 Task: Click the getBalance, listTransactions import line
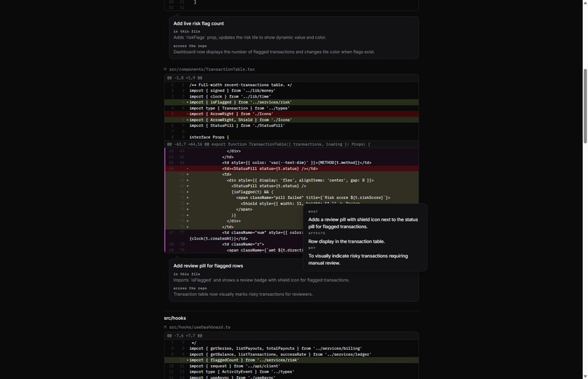click(x=291, y=354)
